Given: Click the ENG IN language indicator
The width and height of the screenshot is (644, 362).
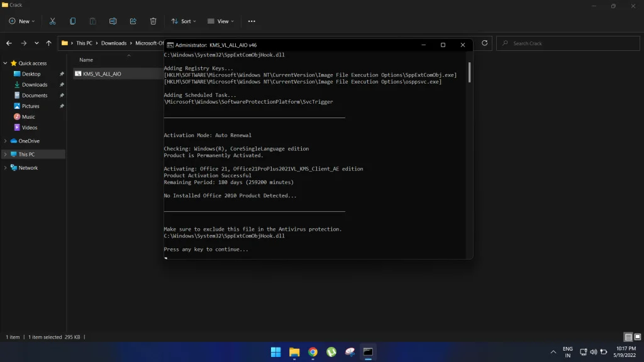Looking at the screenshot, I should [568, 352].
